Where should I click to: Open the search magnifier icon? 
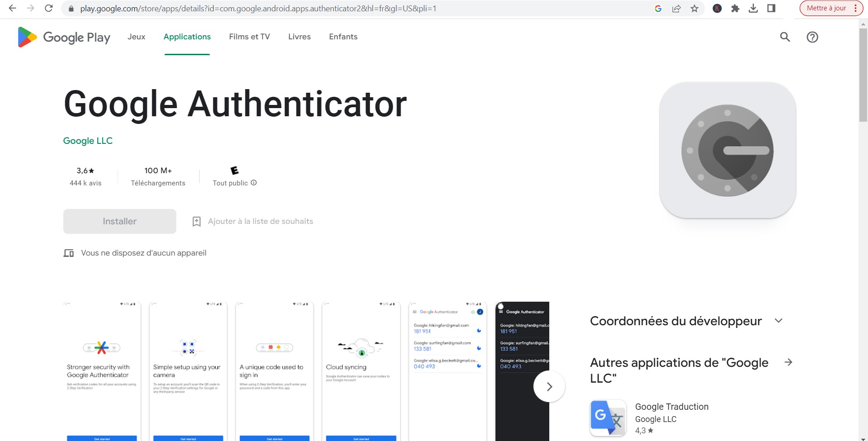pos(785,37)
